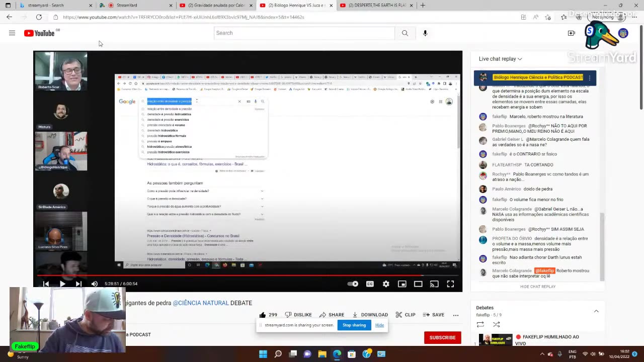Open YouTube create video icon
This screenshot has width=644, height=362.
(x=572, y=33)
